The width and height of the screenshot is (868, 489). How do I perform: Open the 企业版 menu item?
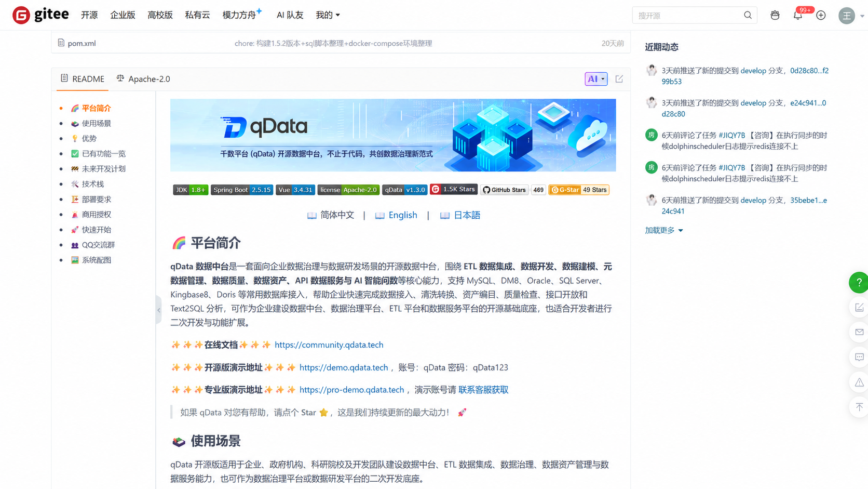(123, 15)
